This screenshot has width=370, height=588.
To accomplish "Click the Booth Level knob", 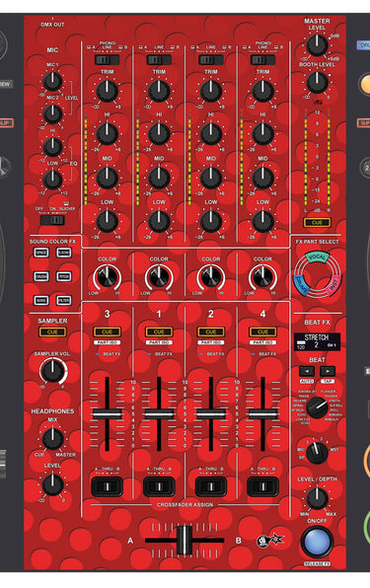I will 317,82.
